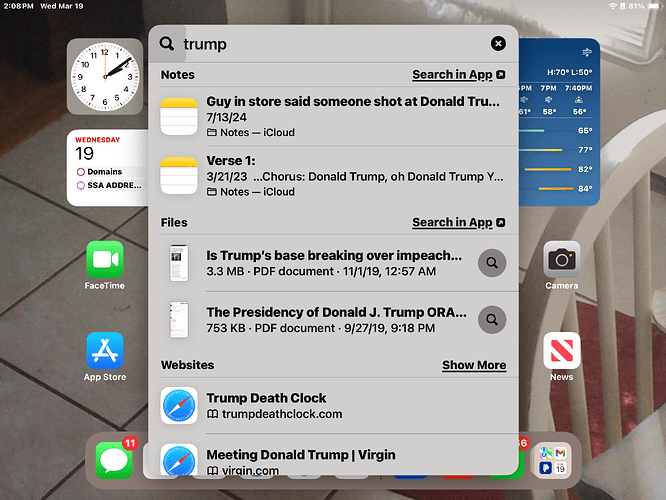
Task: Open the FaceTime app
Action: coord(105,260)
